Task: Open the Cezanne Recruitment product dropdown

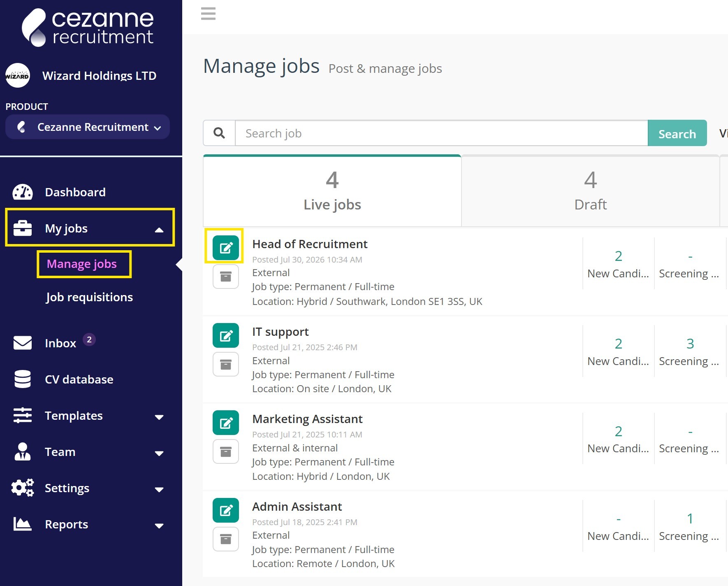Action: (x=88, y=127)
